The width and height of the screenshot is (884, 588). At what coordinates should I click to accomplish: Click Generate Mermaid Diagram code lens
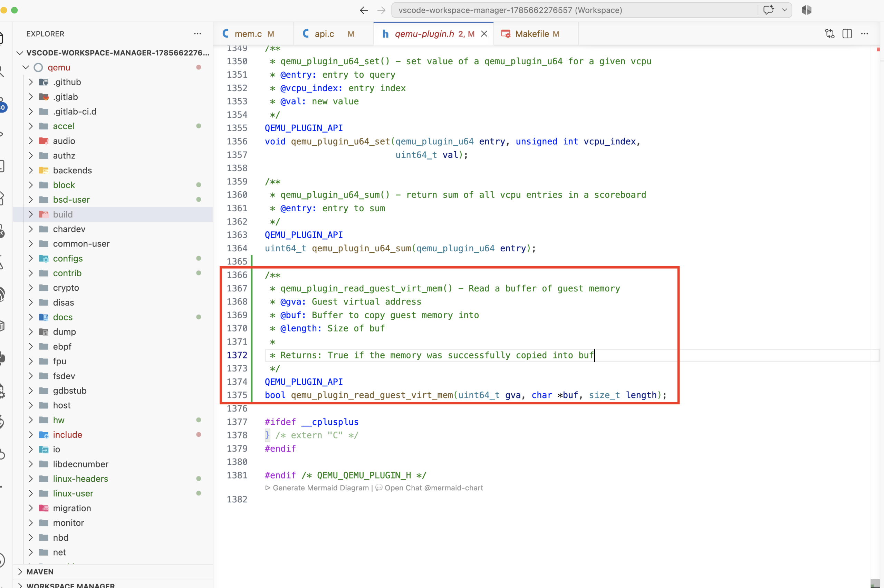(x=317, y=488)
